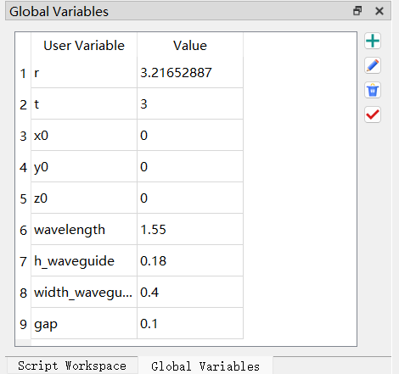Close the Global Variables panel
This screenshot has width=399, height=374.
coord(379,11)
